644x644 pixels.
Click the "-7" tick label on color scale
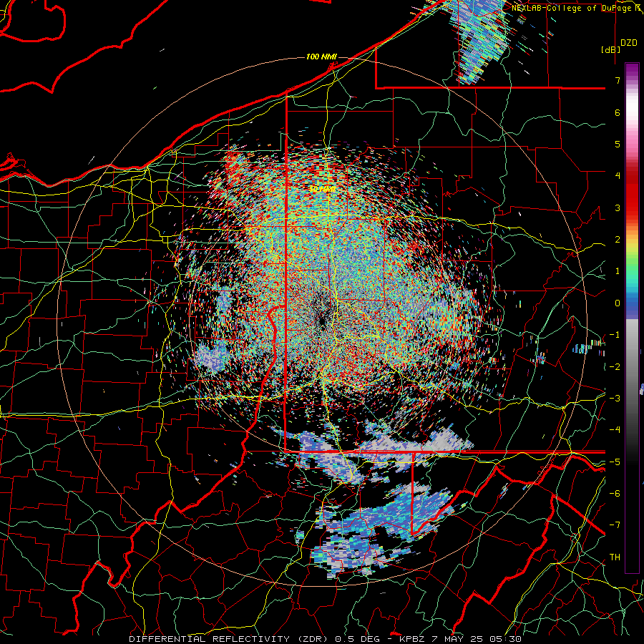coord(615,525)
